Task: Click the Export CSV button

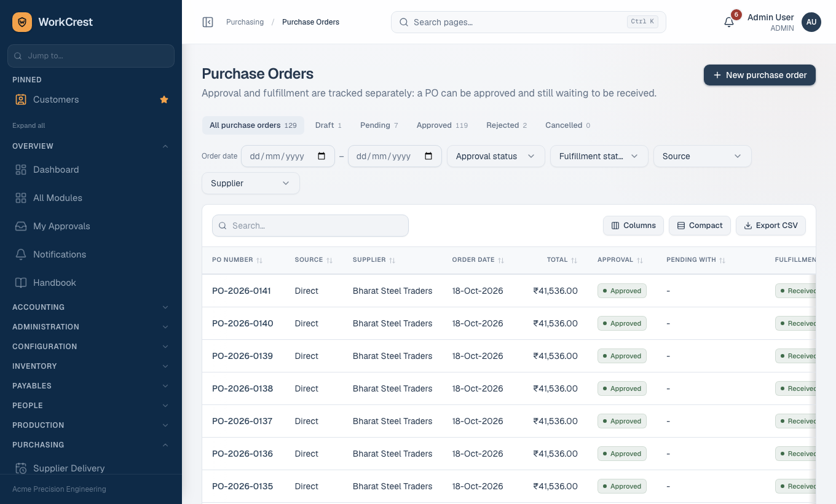Action: 771,226
